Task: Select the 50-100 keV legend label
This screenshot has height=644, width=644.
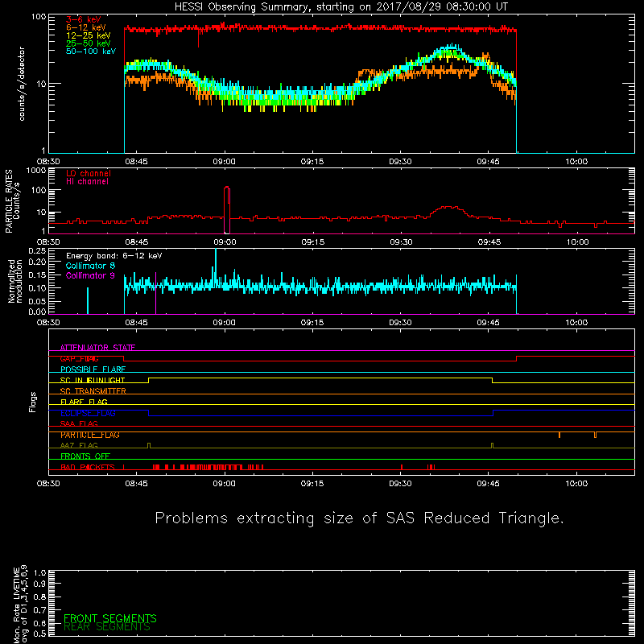Action: pyautogui.click(x=91, y=52)
